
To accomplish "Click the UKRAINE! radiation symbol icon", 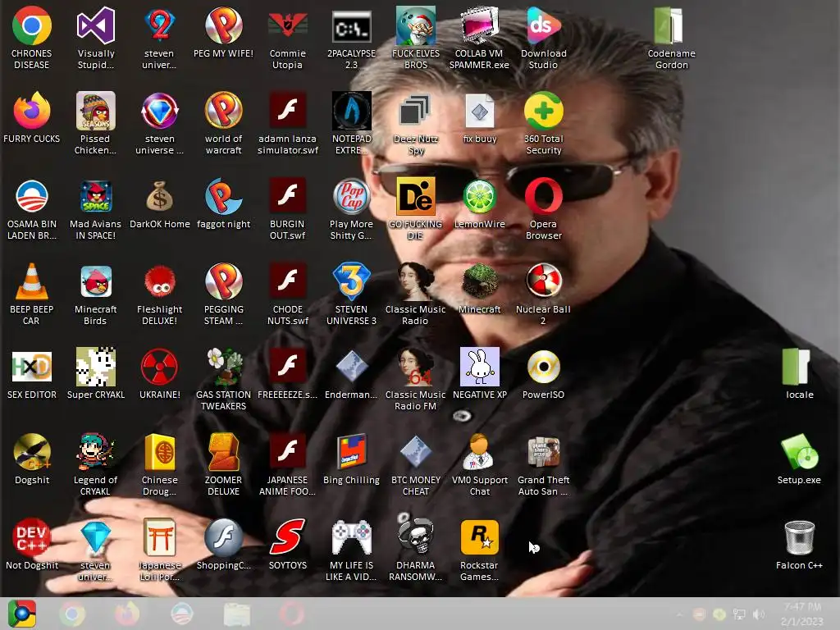I will click(x=160, y=367).
